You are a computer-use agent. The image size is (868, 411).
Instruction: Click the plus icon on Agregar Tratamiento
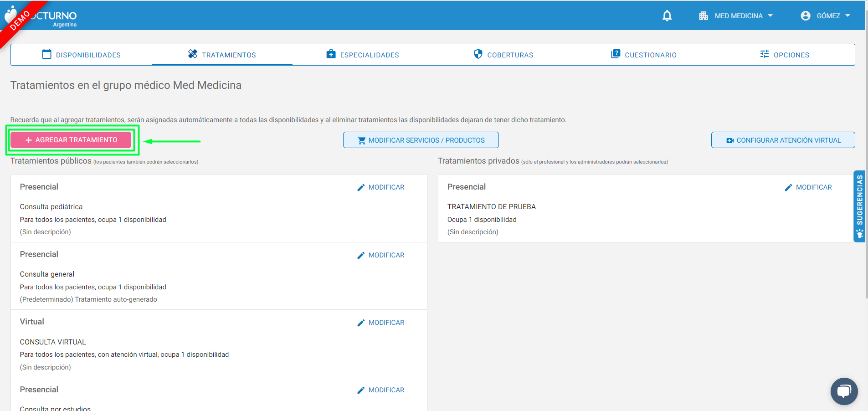coord(29,140)
